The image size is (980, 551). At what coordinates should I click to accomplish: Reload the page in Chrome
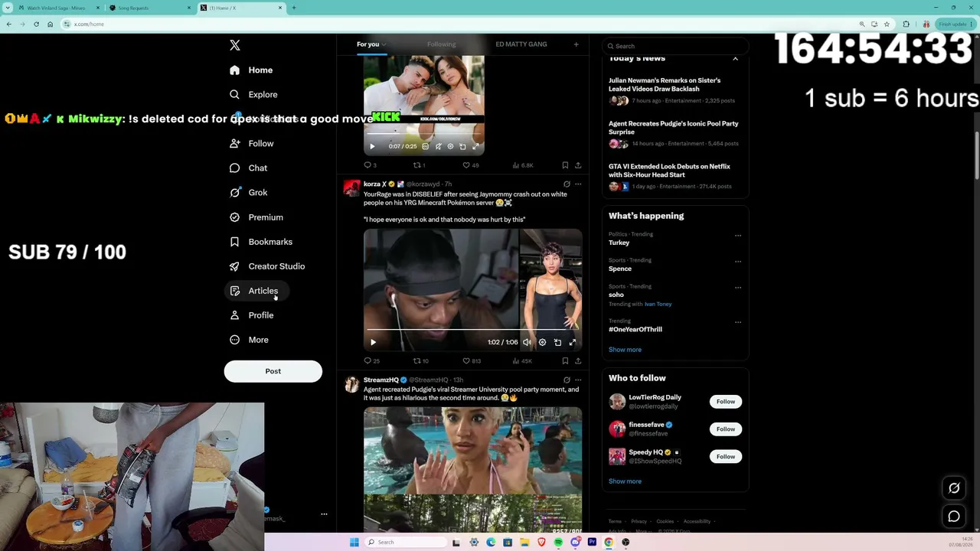click(x=36, y=24)
